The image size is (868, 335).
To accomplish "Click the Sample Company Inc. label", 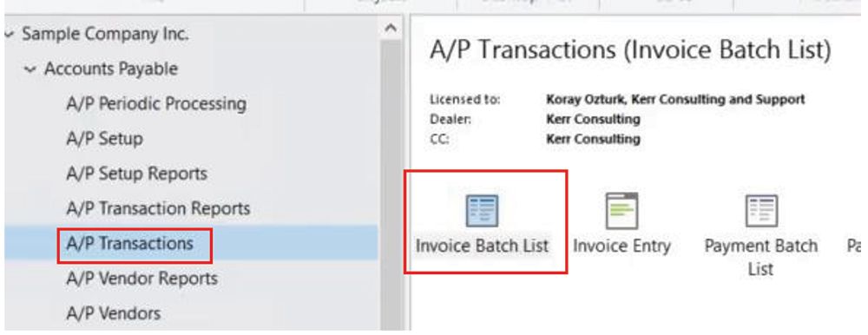I will (x=105, y=34).
